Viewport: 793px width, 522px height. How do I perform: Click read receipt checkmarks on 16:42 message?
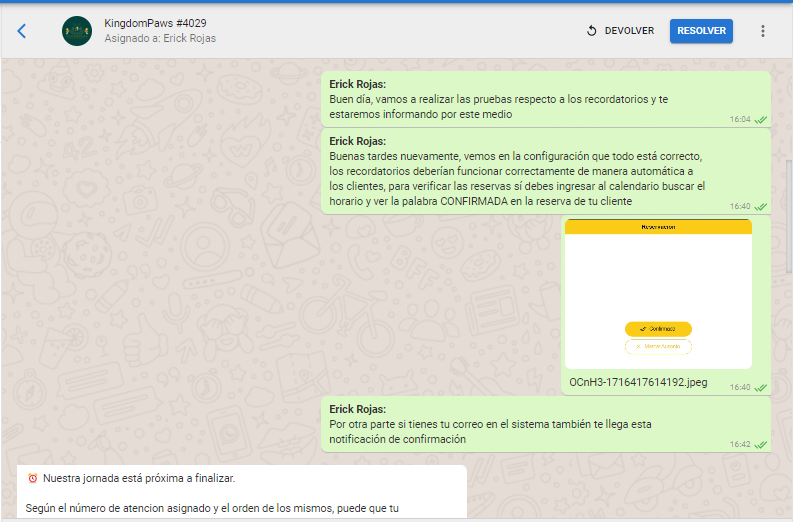point(761,444)
